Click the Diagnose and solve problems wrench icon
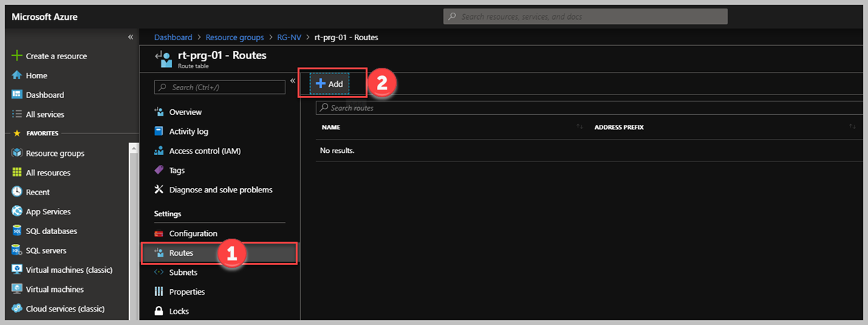 pyautogui.click(x=159, y=190)
